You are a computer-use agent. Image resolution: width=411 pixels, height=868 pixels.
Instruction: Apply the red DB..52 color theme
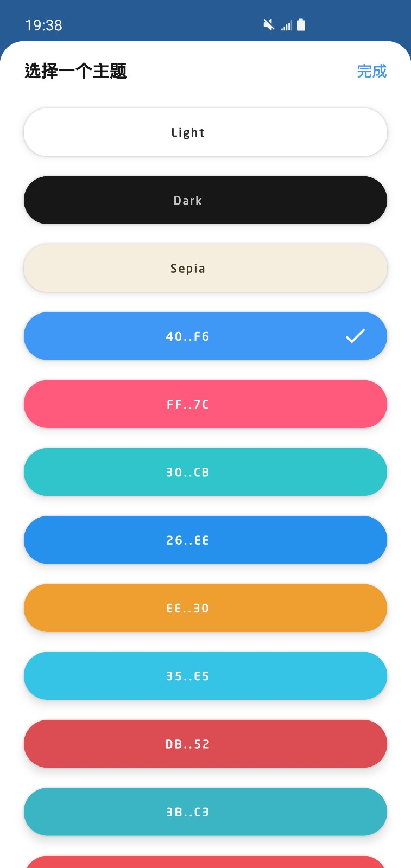click(205, 744)
